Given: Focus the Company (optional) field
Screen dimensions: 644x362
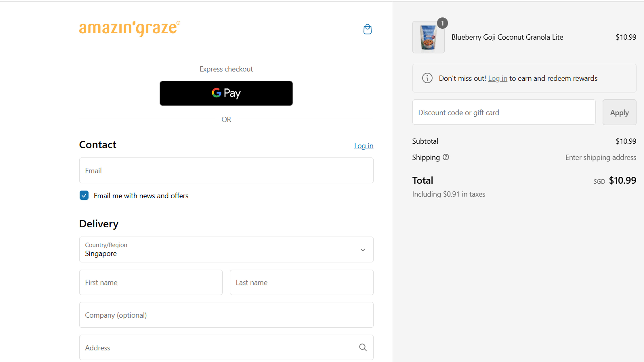Looking at the screenshot, I should [x=226, y=315].
